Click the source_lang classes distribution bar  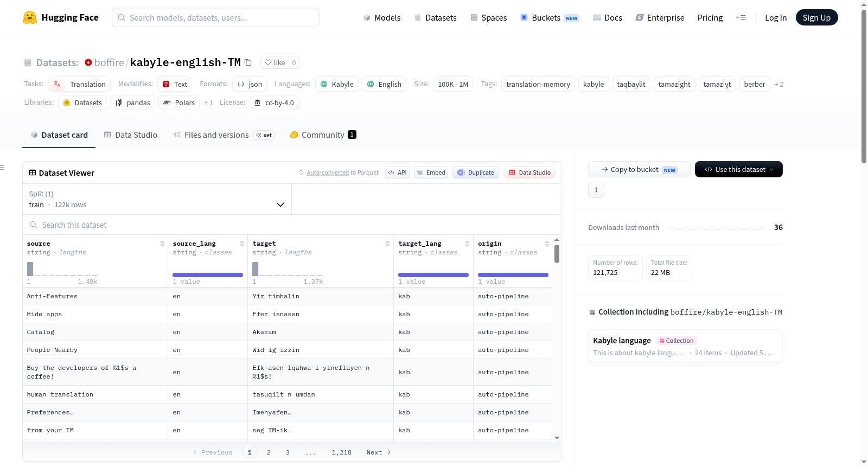(x=208, y=275)
